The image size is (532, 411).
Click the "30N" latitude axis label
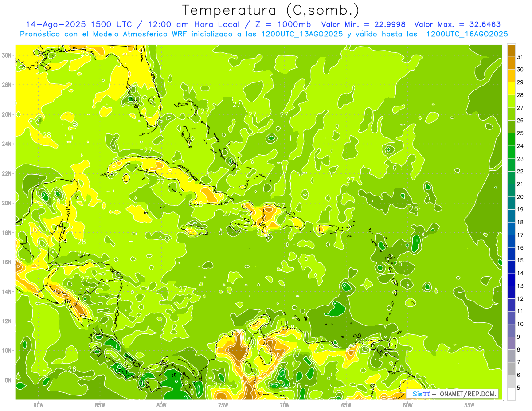[7, 55]
